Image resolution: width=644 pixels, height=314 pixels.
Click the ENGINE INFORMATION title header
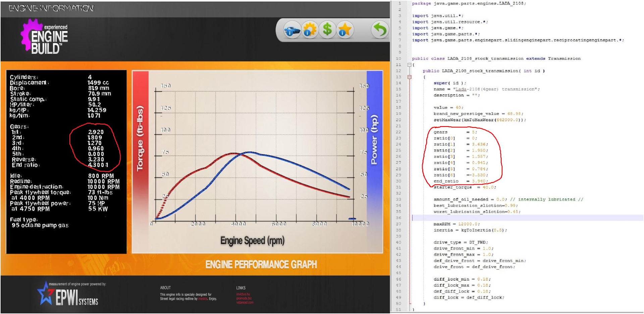point(51,8)
